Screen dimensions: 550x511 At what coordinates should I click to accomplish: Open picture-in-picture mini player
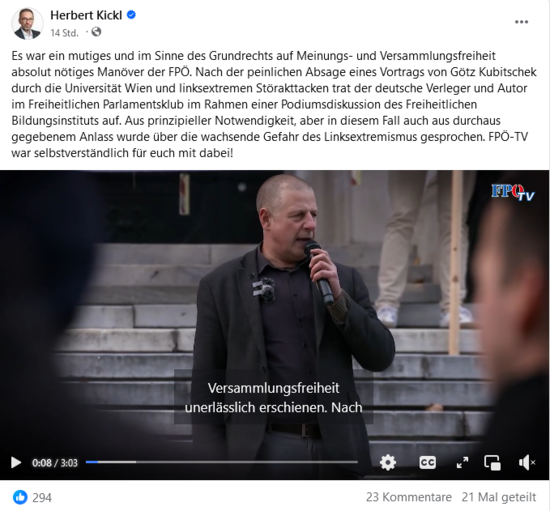click(x=492, y=463)
